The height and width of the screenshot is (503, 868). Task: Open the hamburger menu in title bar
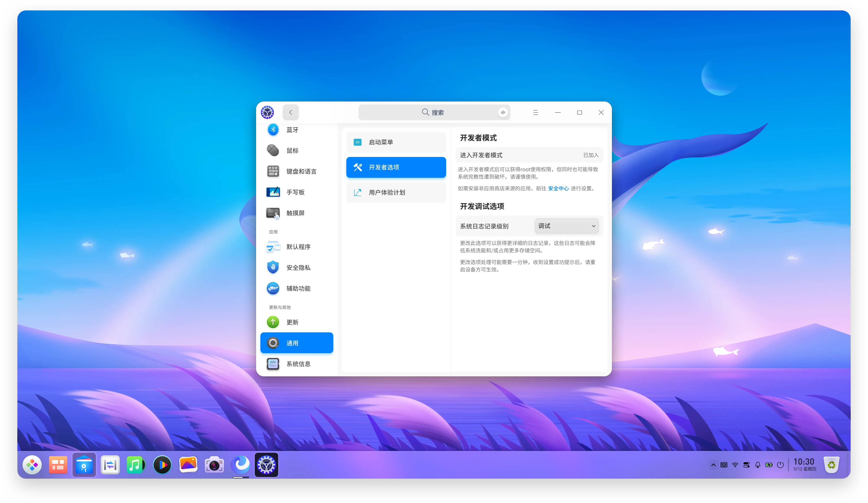[x=536, y=113]
